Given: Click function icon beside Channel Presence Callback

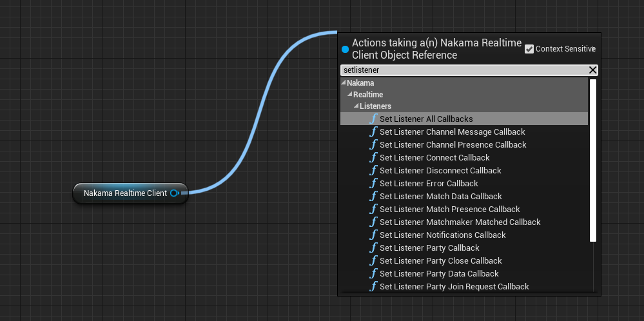Looking at the screenshot, I should 373,144.
